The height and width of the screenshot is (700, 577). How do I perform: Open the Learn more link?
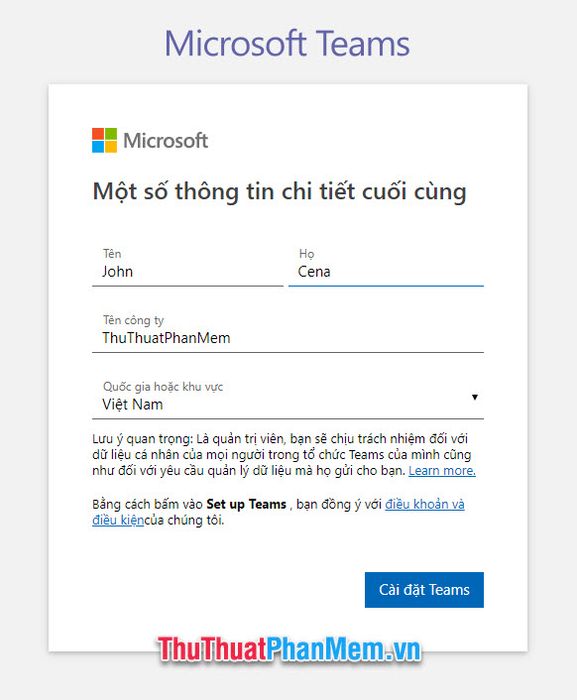coord(442,471)
